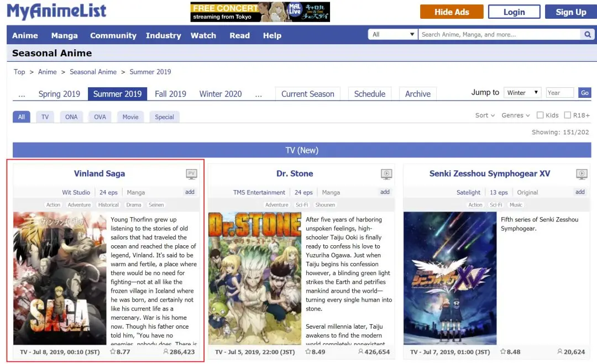Open the Read menu

[x=239, y=35]
